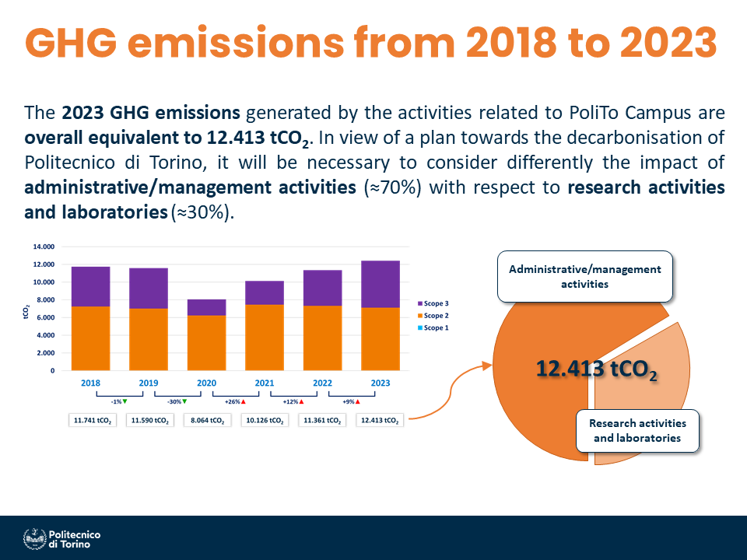Click the green down arrow beside -30%
747x560 pixels.
pos(185,401)
